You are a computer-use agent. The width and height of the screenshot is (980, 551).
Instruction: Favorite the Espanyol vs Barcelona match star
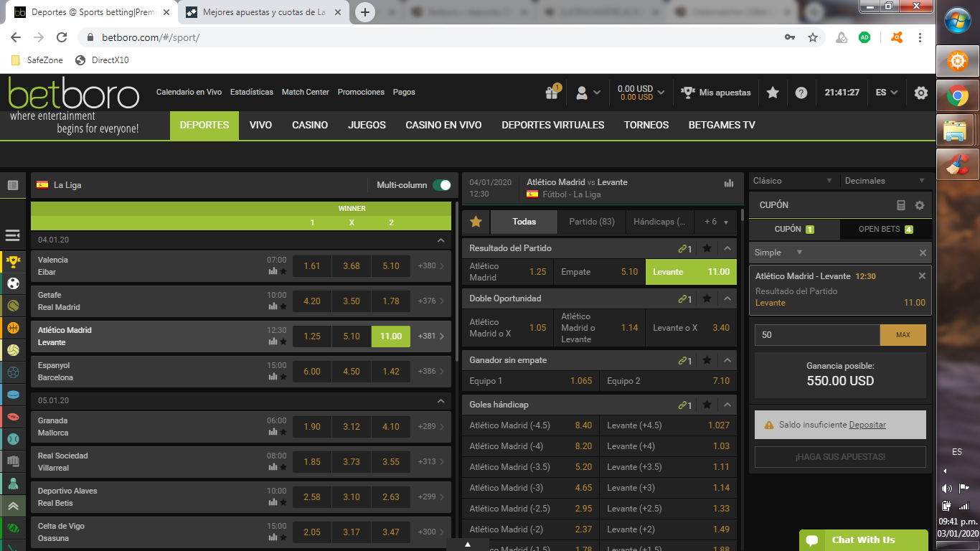pyautogui.click(x=283, y=377)
